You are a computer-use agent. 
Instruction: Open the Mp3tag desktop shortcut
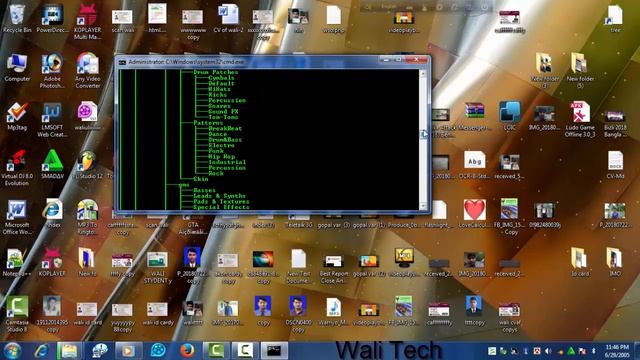[17, 116]
